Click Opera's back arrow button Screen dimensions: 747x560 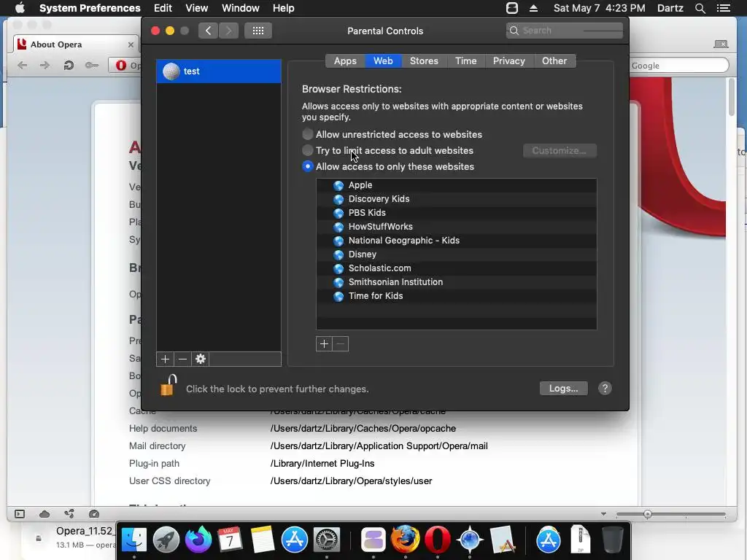coord(23,66)
